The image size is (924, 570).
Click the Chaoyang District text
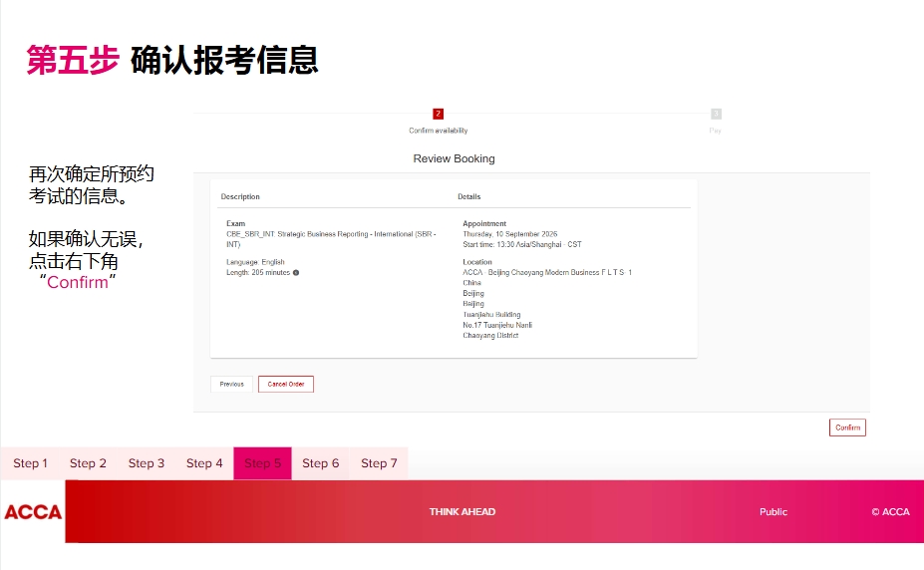point(490,336)
